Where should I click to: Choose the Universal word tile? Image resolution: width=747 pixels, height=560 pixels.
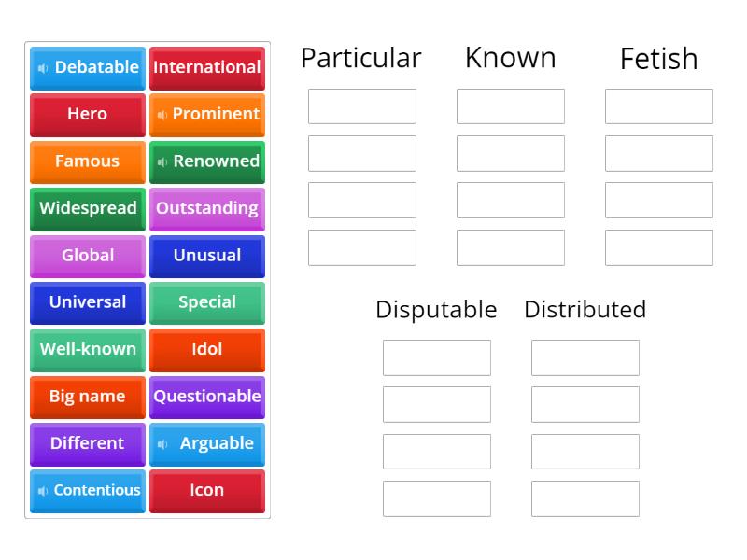tap(87, 302)
